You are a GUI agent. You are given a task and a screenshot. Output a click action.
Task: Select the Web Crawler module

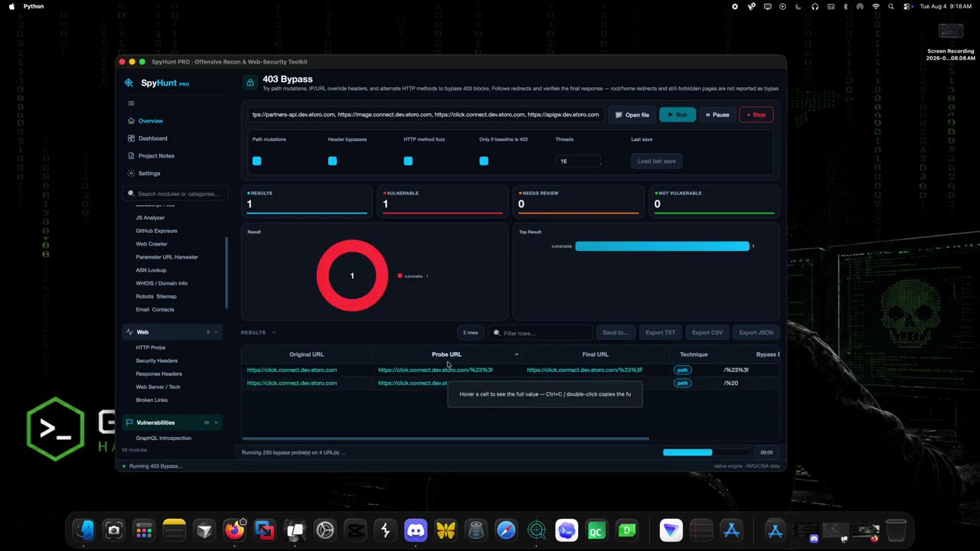(152, 243)
